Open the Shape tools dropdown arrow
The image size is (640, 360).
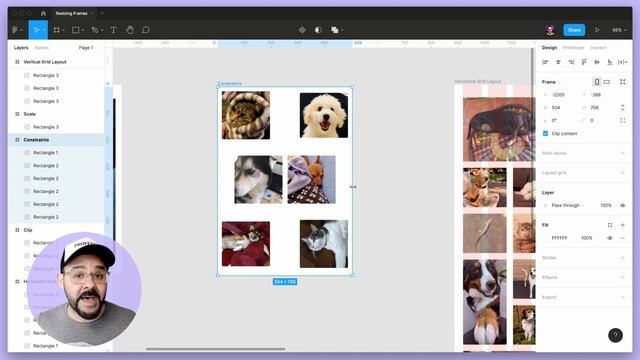(82, 30)
